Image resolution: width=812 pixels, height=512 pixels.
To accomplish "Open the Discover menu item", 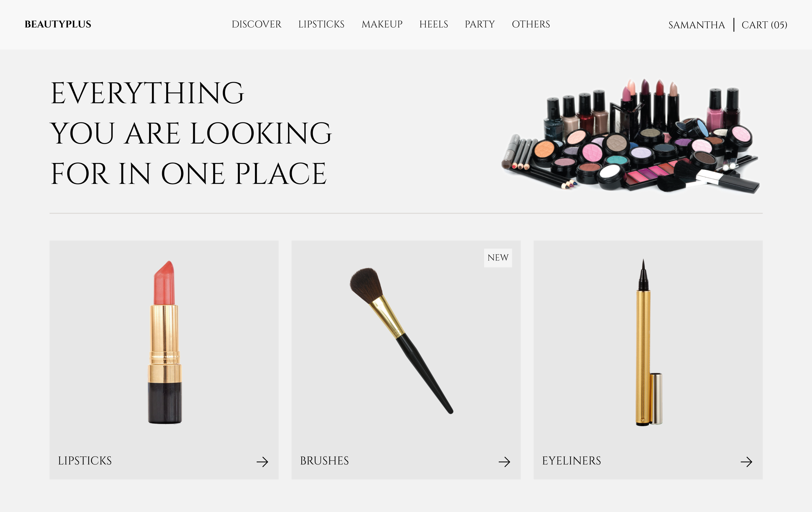I will (256, 24).
